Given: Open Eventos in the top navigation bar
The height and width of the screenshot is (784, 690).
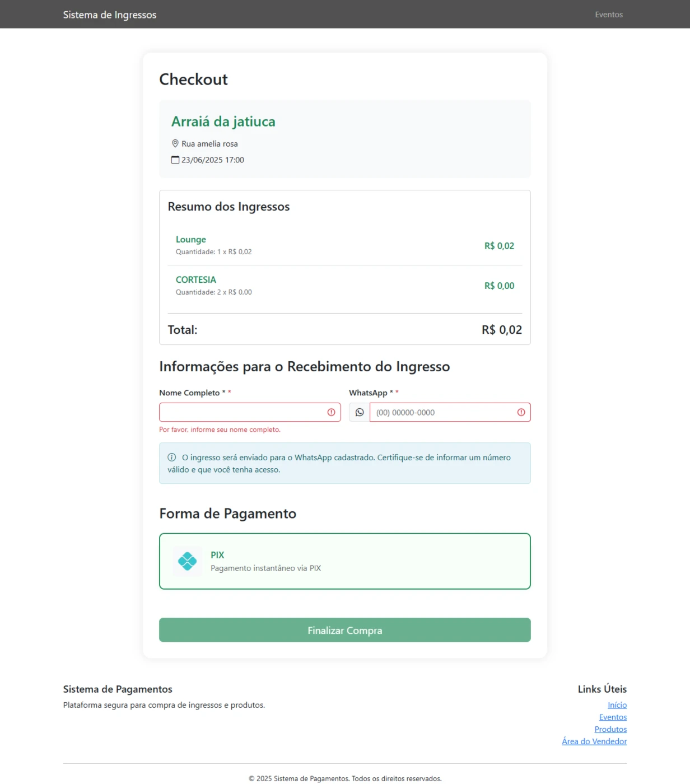Looking at the screenshot, I should pos(609,15).
